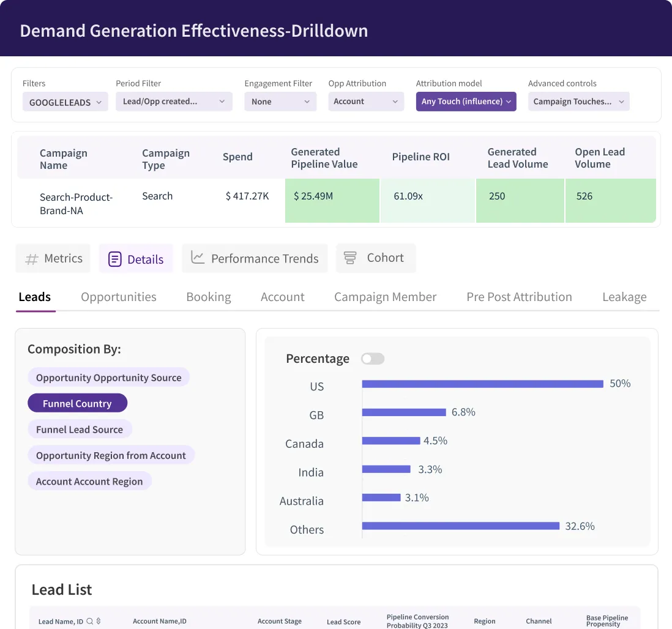Select the Leads sub-tab
This screenshot has width=672, height=629.
coord(35,297)
